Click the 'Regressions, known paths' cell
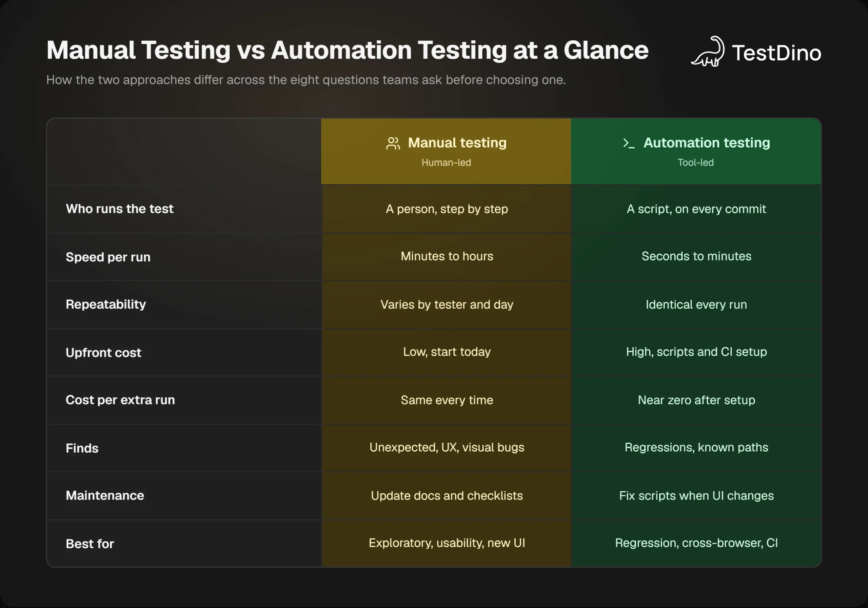This screenshot has height=608, width=868. pyautogui.click(x=696, y=448)
